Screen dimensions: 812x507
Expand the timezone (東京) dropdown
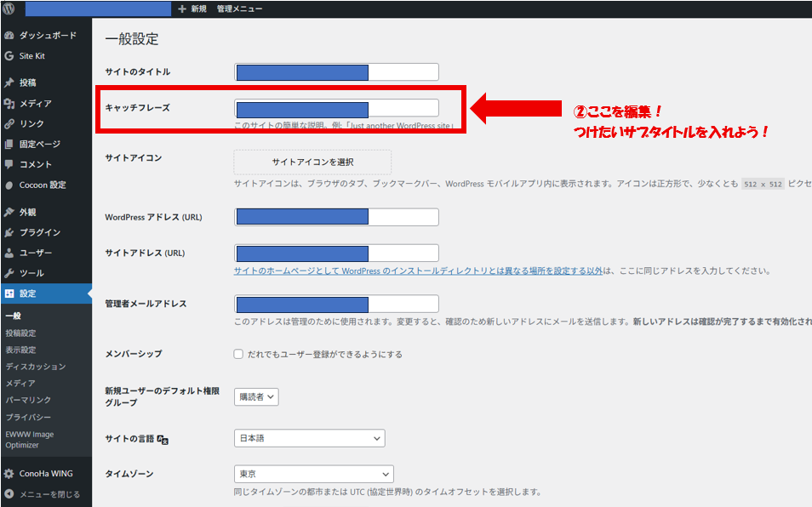pos(313,474)
